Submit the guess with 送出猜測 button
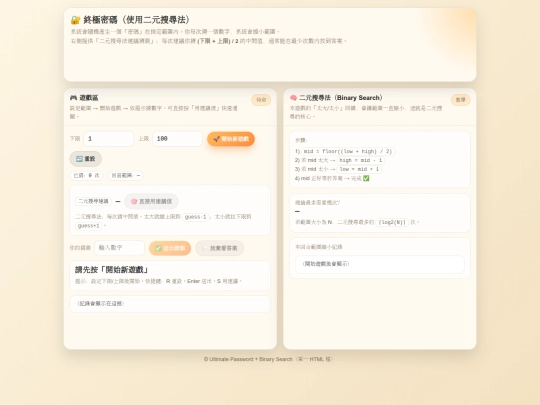Screen dimensions: 540x405 pos(170,248)
